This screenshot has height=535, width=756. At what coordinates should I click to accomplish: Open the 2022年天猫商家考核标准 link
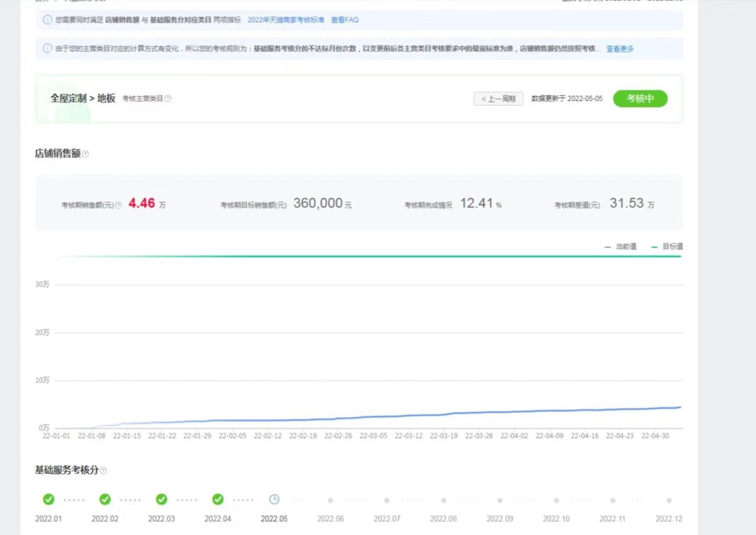[x=286, y=20]
